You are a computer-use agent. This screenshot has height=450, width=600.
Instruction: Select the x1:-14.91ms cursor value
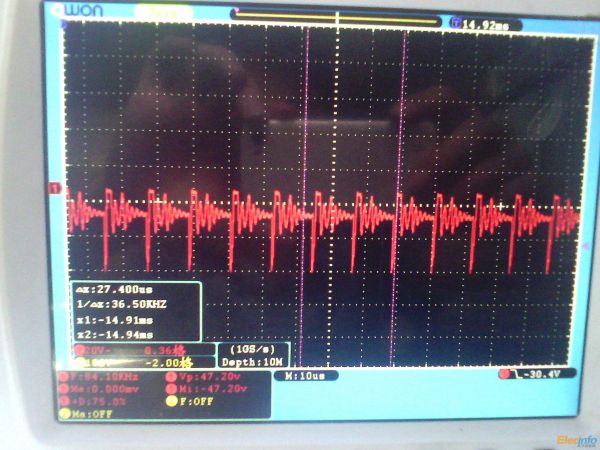tap(115, 320)
